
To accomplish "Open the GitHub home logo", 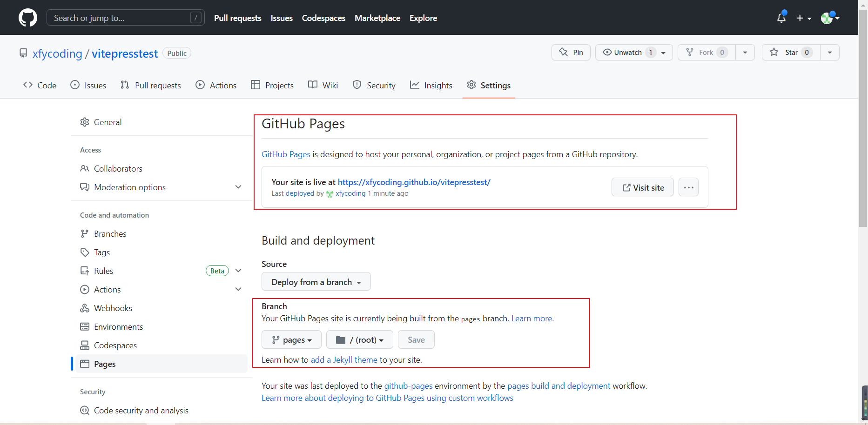I will point(28,18).
